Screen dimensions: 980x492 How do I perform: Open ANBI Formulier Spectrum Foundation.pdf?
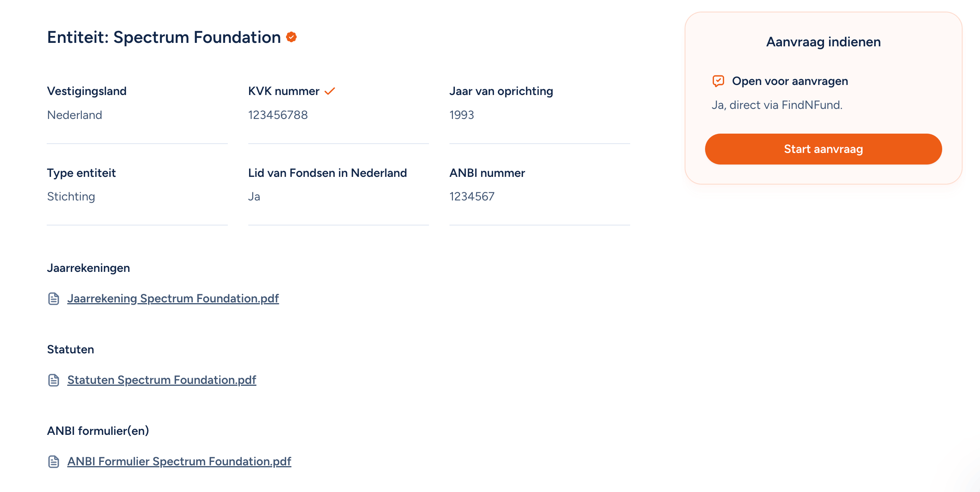(179, 461)
